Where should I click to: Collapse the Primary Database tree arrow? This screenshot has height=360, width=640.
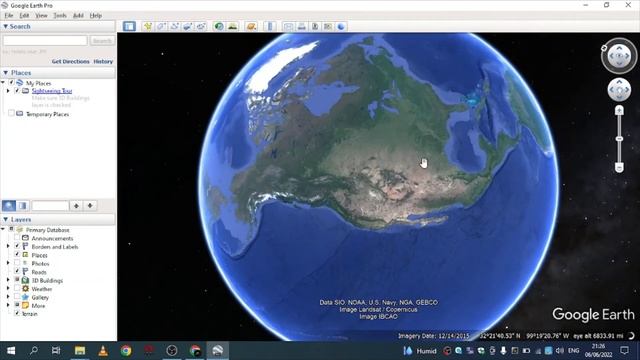point(3,230)
